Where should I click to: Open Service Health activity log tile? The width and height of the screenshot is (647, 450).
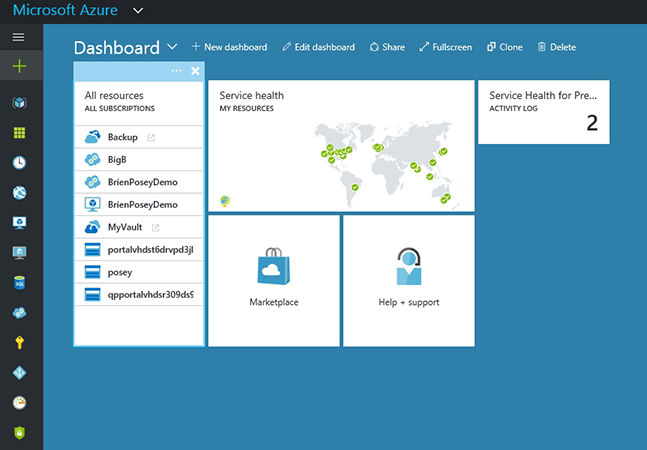[x=544, y=112]
